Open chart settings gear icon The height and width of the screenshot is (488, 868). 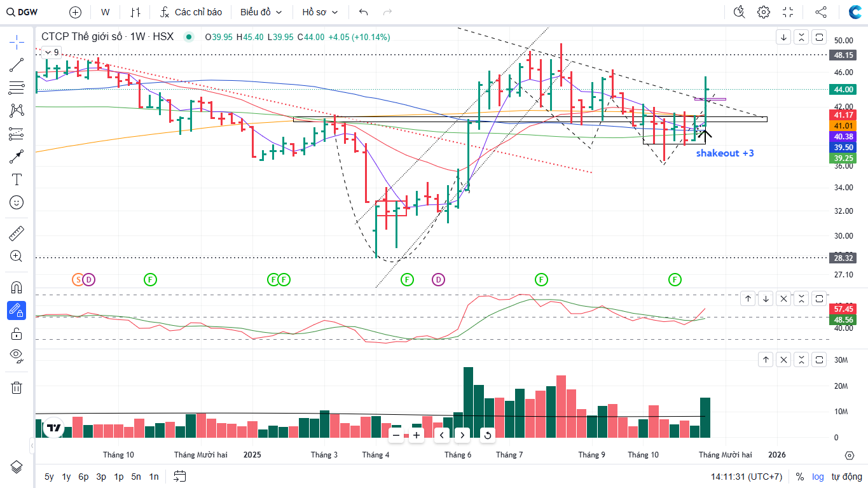click(x=764, y=12)
